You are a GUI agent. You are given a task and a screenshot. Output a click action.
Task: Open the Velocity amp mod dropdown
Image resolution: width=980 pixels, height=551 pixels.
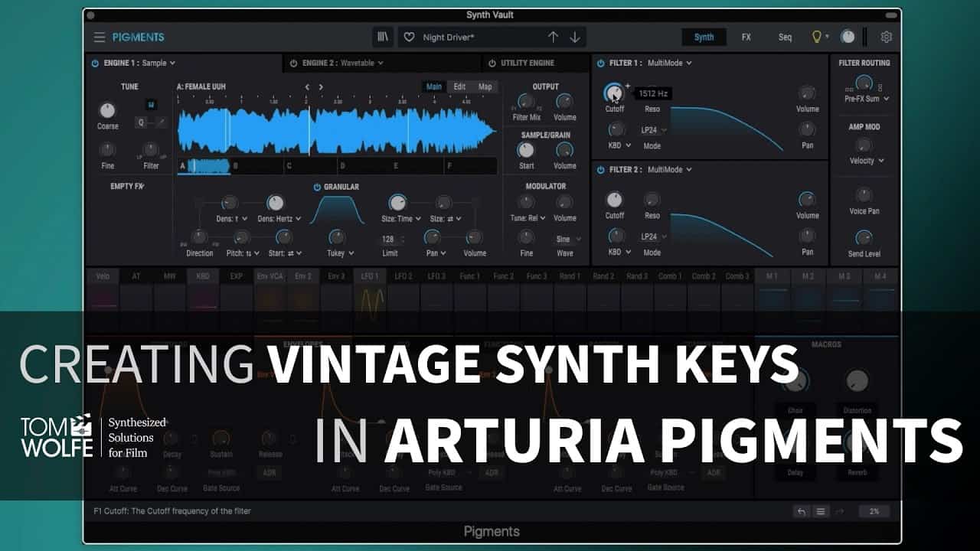coord(867,161)
